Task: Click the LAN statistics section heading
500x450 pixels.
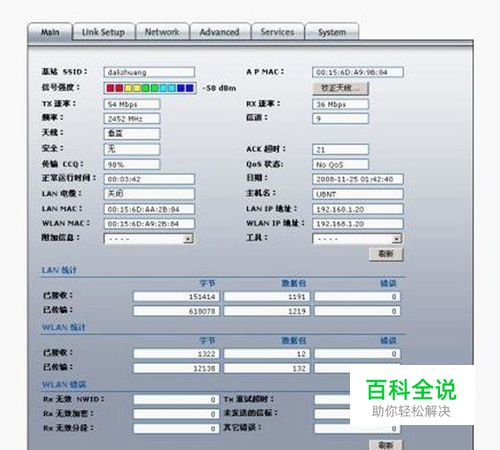Action: (59, 270)
